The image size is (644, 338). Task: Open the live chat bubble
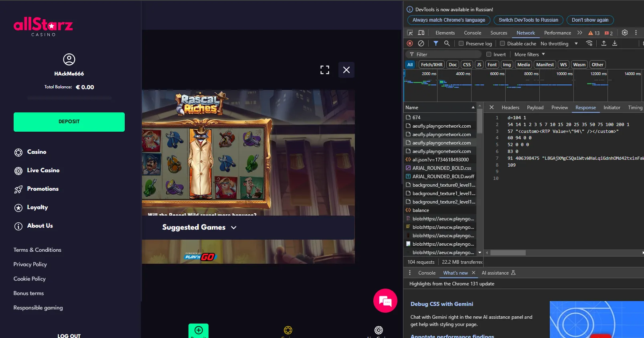pos(385,301)
